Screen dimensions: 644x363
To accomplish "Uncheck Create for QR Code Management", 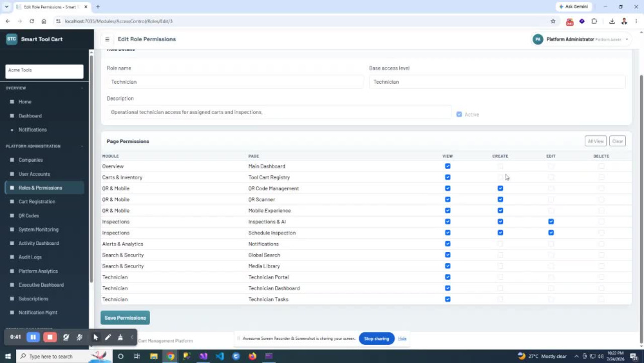I will [x=500, y=188].
